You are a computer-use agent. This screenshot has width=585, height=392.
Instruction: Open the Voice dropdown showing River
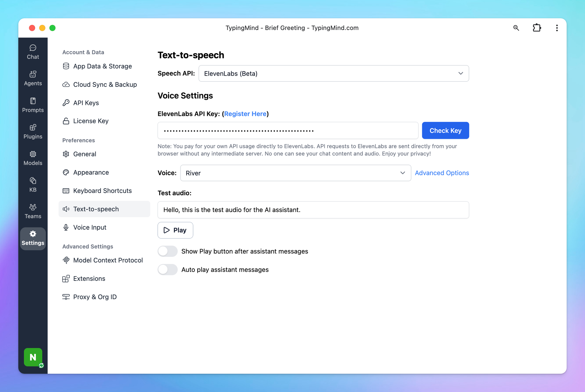[x=295, y=173]
